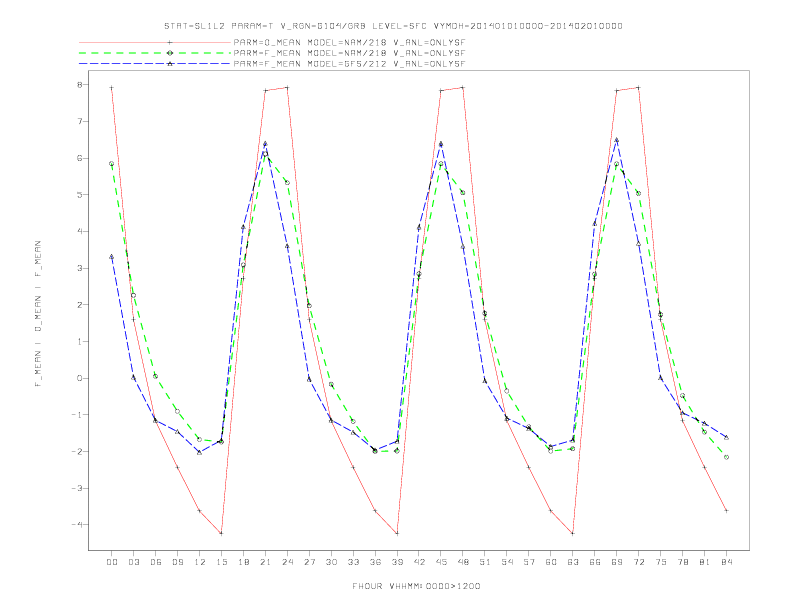
Task: Click x-axis forecast hour label 03
Action: (x=133, y=562)
